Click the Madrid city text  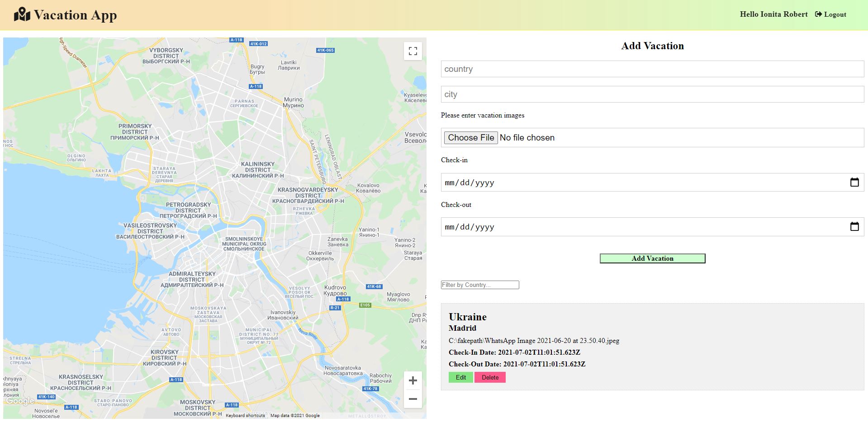click(x=462, y=328)
